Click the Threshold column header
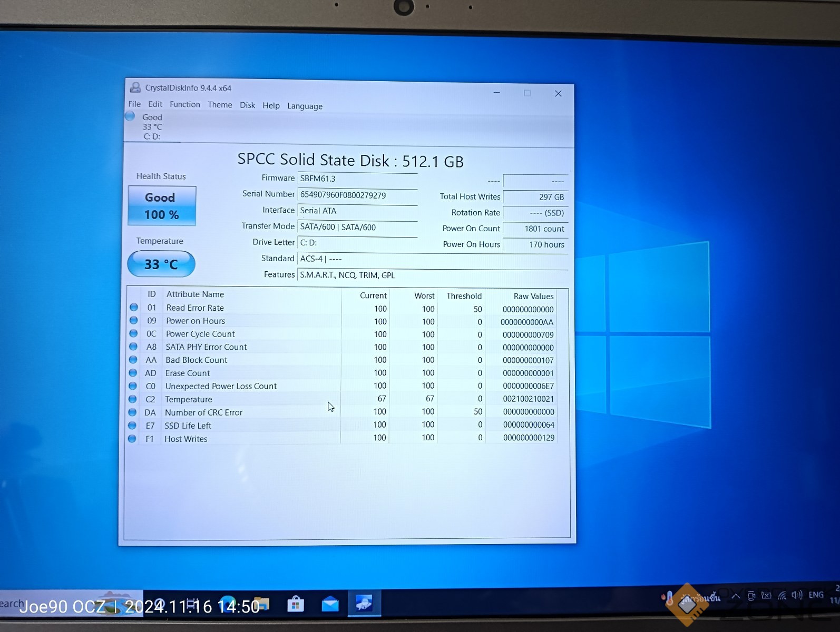Viewport: 840px width, 632px height. click(x=464, y=296)
